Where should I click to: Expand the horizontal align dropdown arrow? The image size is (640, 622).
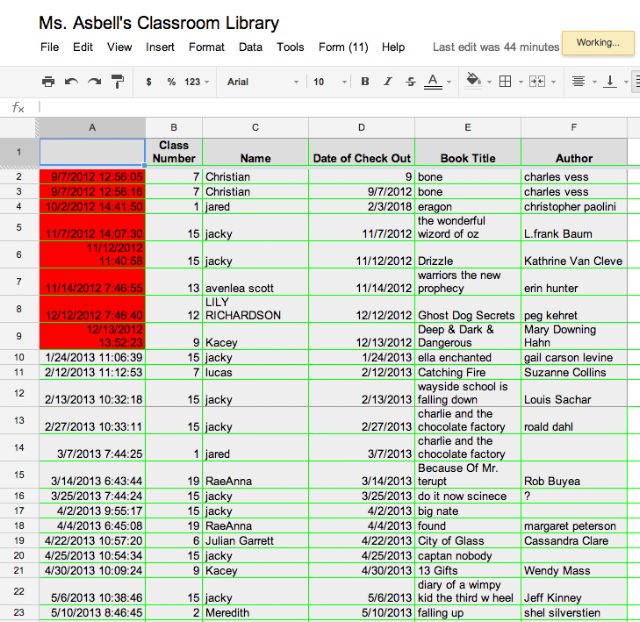coord(594,82)
